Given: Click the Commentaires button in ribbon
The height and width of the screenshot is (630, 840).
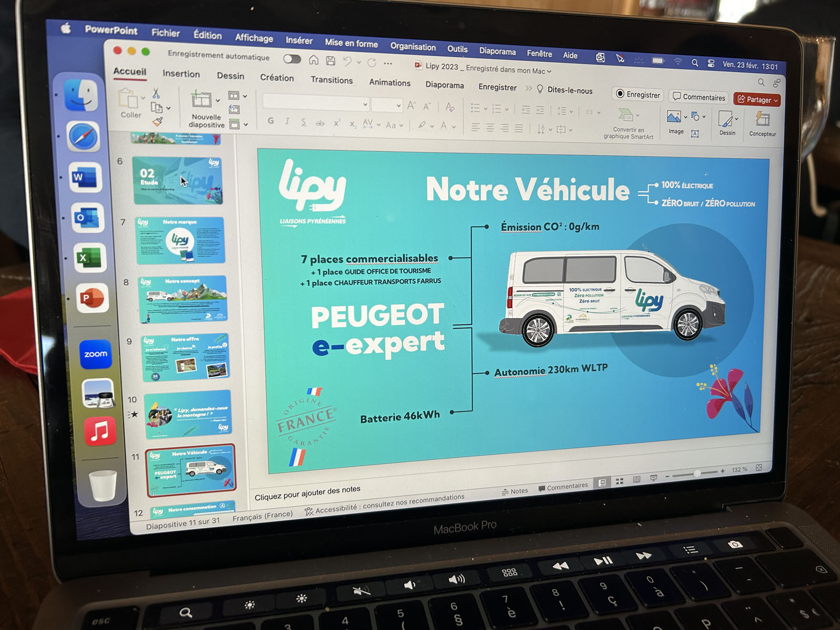Looking at the screenshot, I should tap(699, 97).
